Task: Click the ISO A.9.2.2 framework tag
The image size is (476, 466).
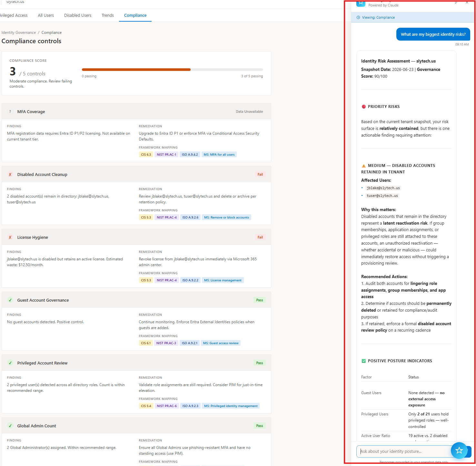Action: 190,280
